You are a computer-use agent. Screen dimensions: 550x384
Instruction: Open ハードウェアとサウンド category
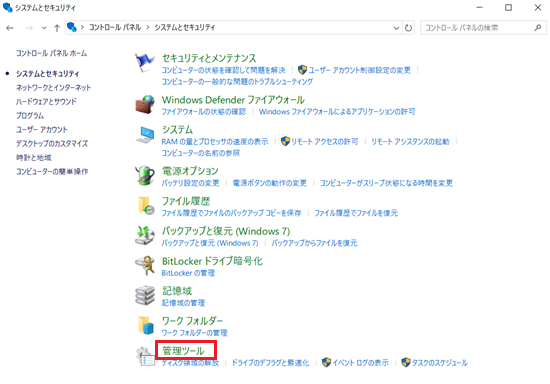coord(46,102)
